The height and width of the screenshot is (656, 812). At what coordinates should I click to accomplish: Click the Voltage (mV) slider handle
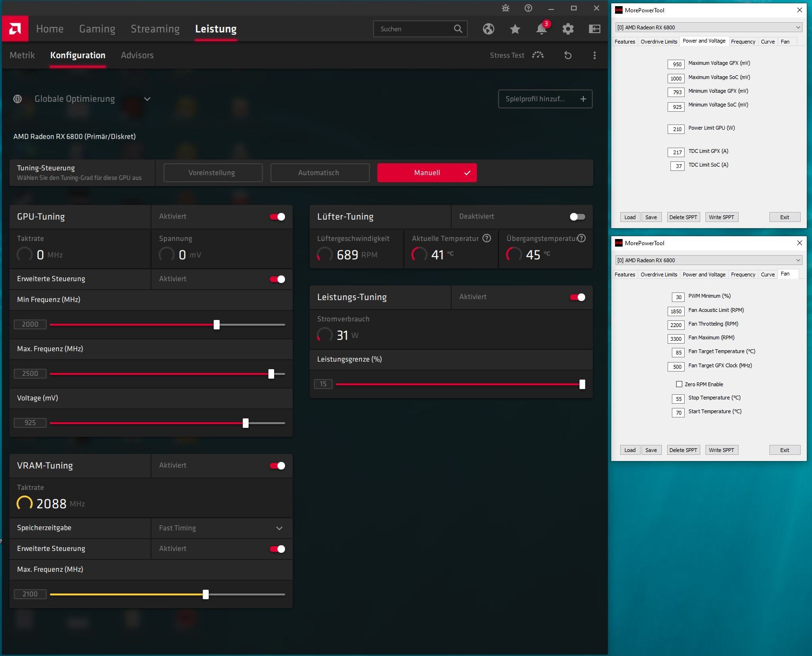point(246,423)
